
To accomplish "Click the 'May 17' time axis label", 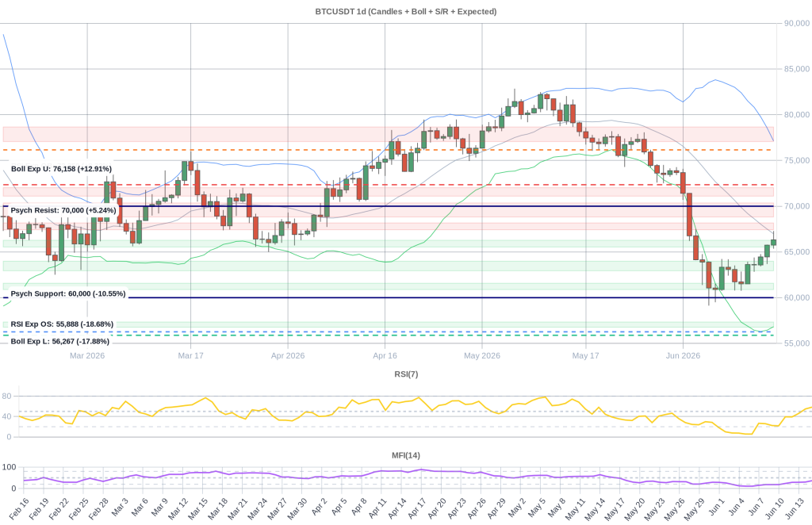I will (x=586, y=356).
